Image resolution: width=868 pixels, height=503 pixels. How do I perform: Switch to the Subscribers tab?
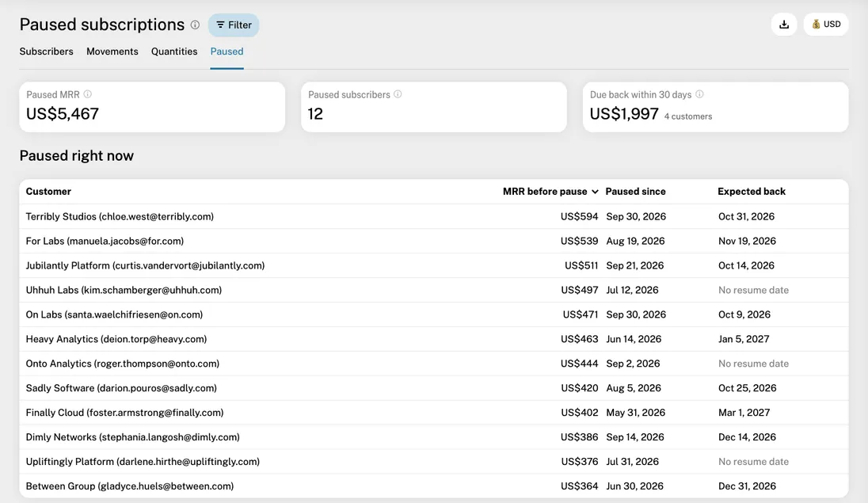47,51
